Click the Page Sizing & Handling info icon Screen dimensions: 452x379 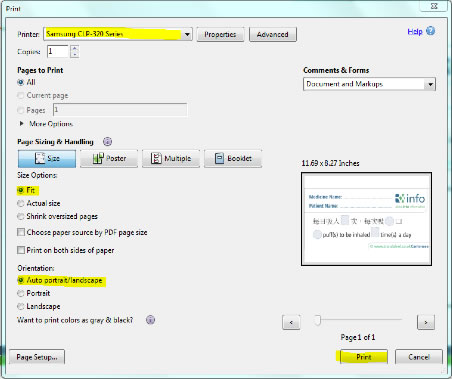[107, 142]
